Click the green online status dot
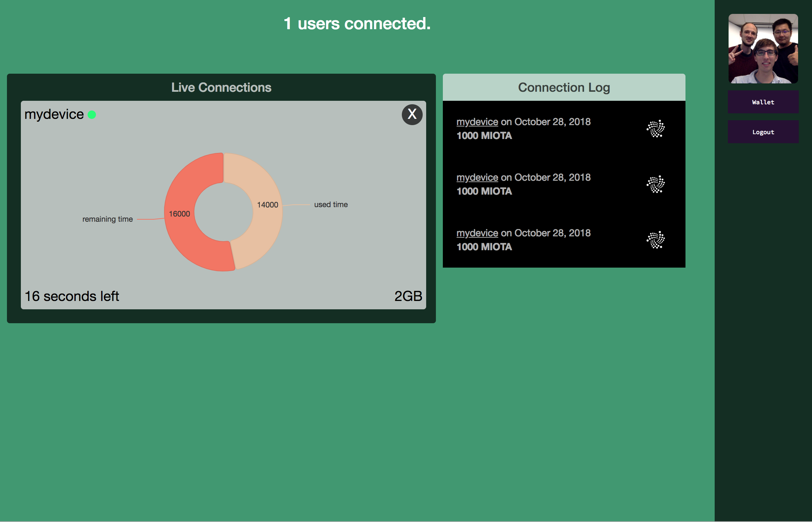812x522 pixels. pyautogui.click(x=92, y=115)
